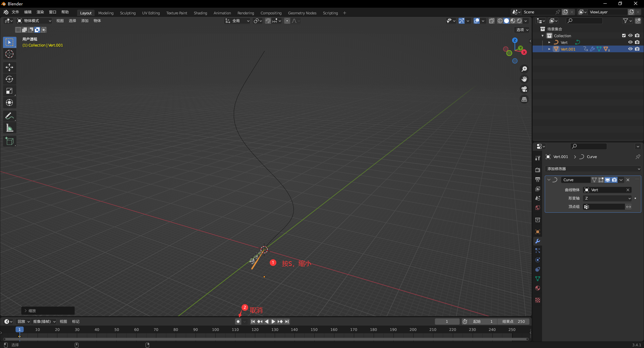The height and width of the screenshot is (348, 644).
Task: Switch to Modeling workspace tab
Action: pyautogui.click(x=106, y=13)
